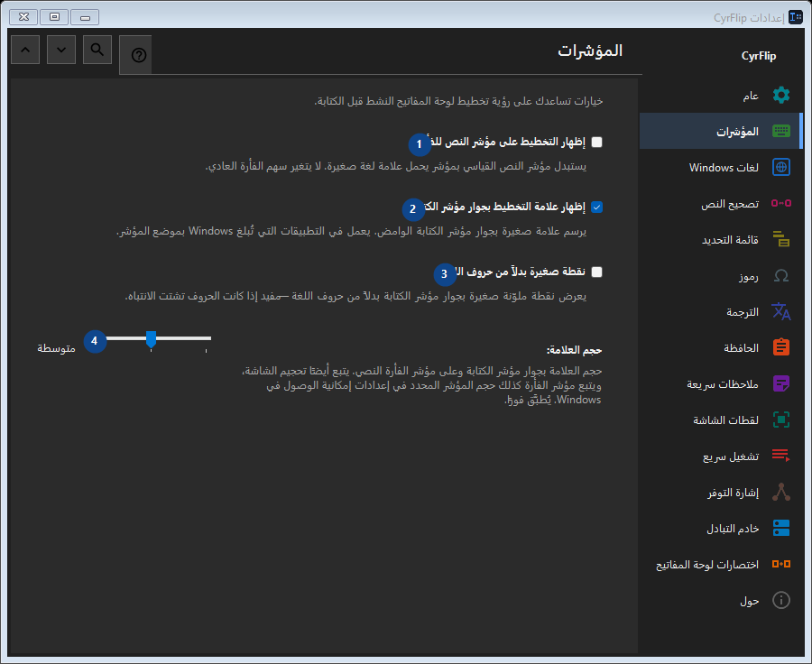The height and width of the screenshot is (664, 812).
Task: Enable the نقطة صغيرة بدلاً من حروف checkbox
Action: (x=596, y=272)
